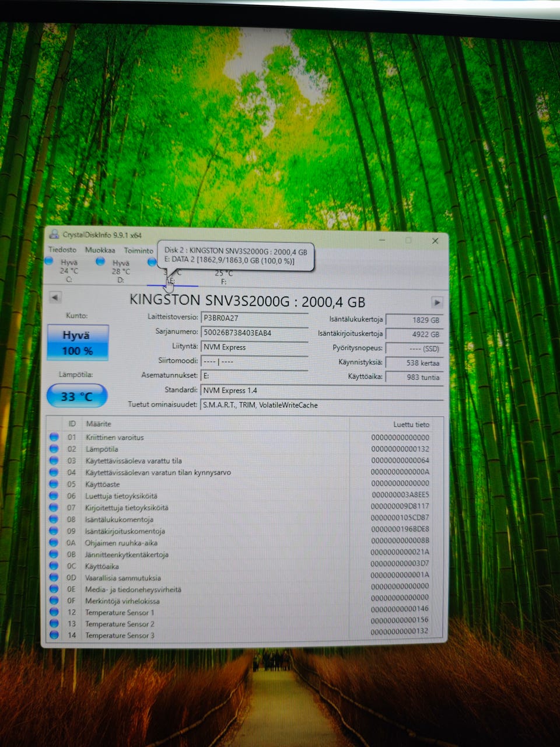The width and height of the screenshot is (560, 747).
Task: Click the Sarjanumero serial number field
Action: tap(254, 333)
